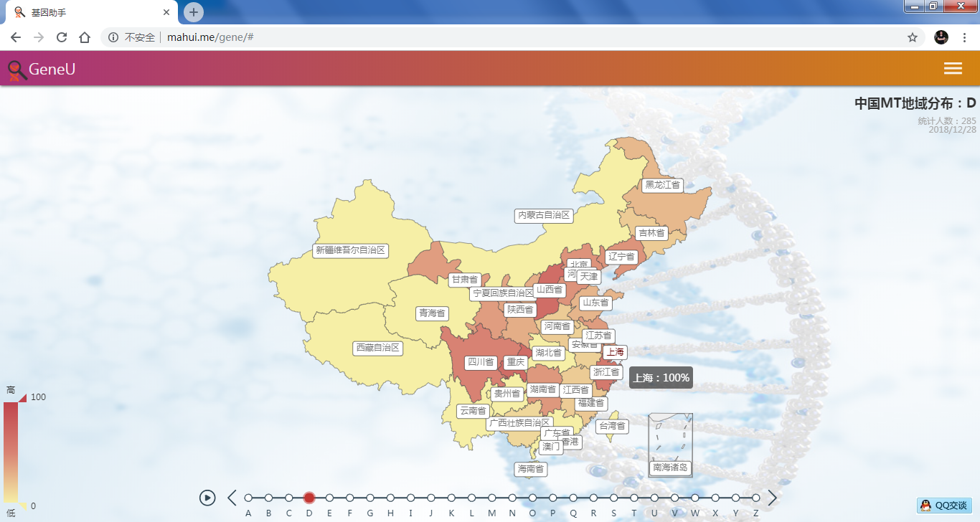Select haplogroup M on the timeline

(x=491, y=498)
